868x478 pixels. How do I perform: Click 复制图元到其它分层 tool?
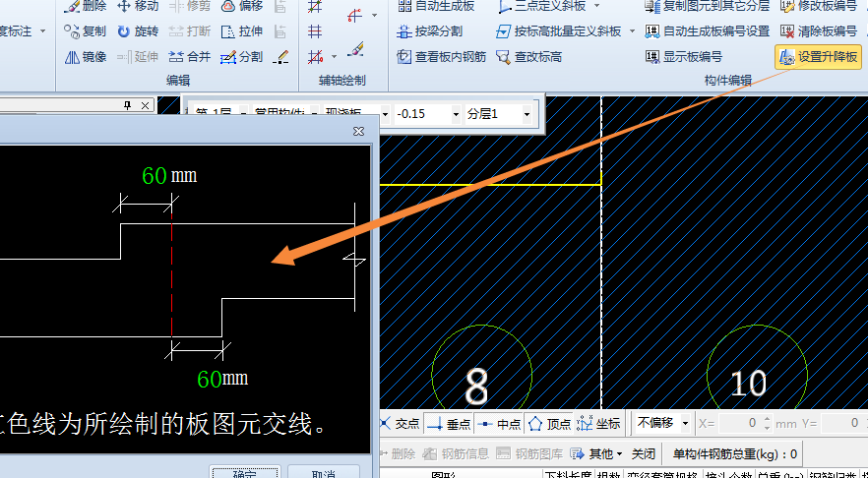pos(707,6)
